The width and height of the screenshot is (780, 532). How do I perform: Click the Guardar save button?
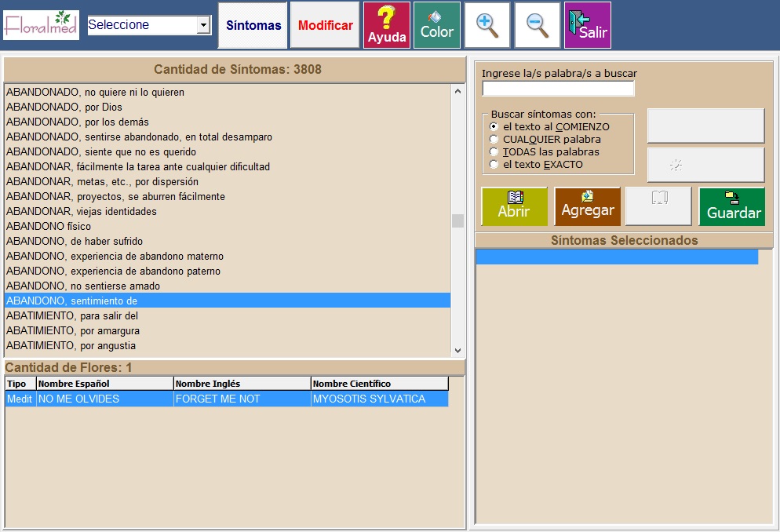pyautogui.click(x=732, y=206)
